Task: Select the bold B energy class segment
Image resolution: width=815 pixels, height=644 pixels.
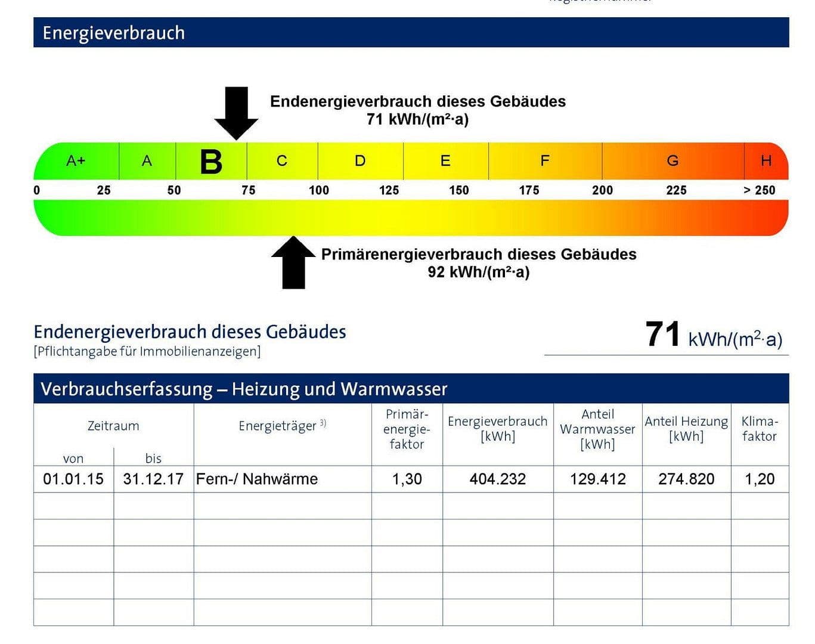Action: click(x=211, y=161)
